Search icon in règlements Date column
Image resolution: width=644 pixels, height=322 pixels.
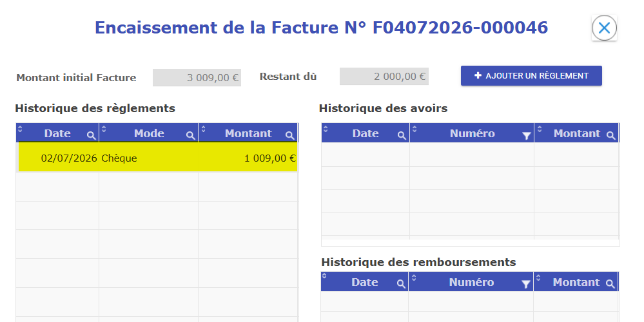click(x=91, y=135)
